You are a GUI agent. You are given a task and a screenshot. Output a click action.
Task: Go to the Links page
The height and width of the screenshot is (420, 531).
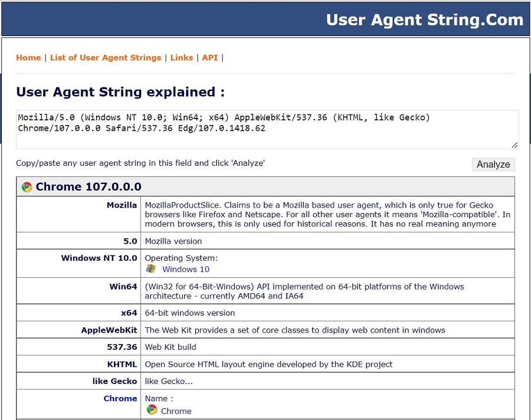point(182,58)
